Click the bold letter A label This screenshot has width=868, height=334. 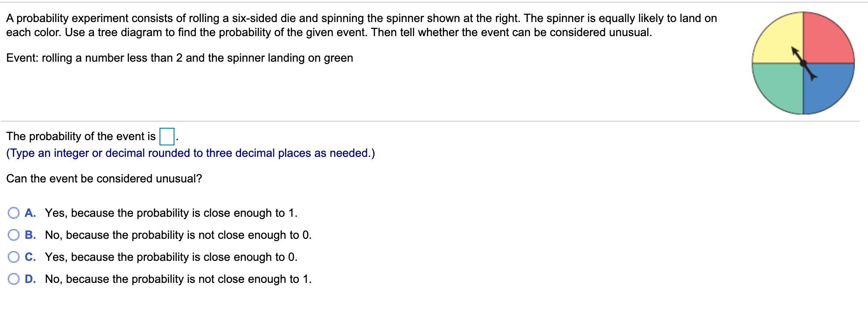coord(30,212)
